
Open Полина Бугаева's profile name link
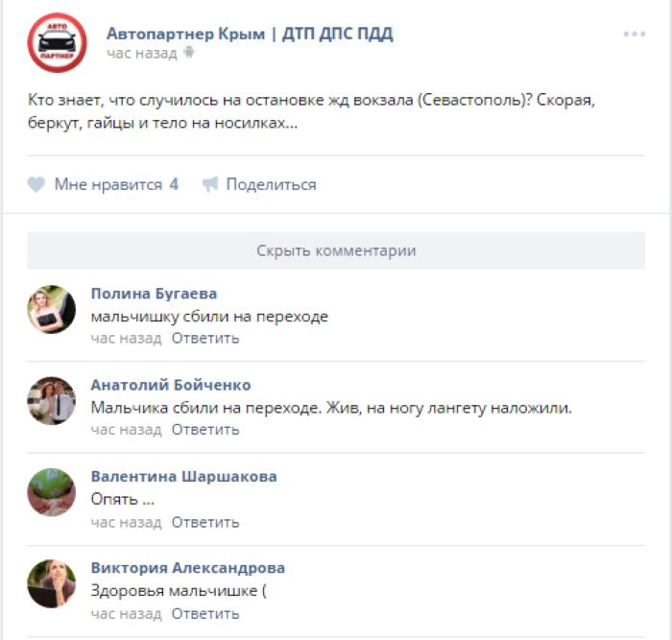[155, 294]
